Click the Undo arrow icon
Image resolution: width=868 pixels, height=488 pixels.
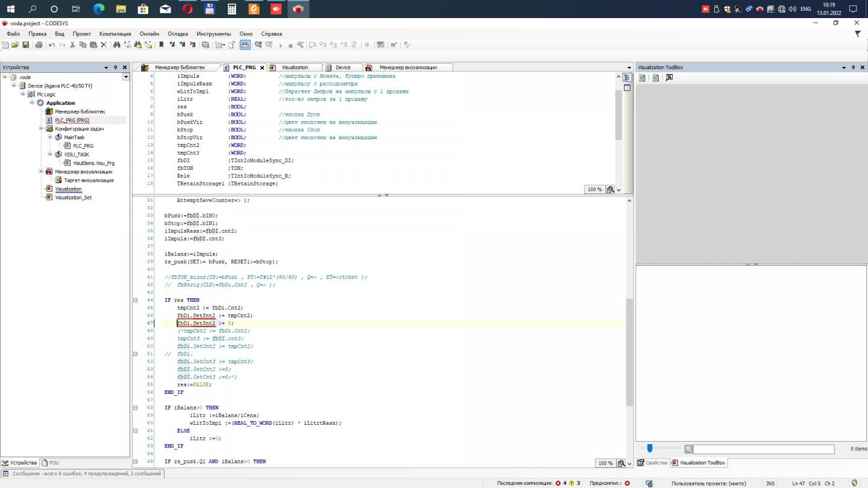[x=52, y=45]
